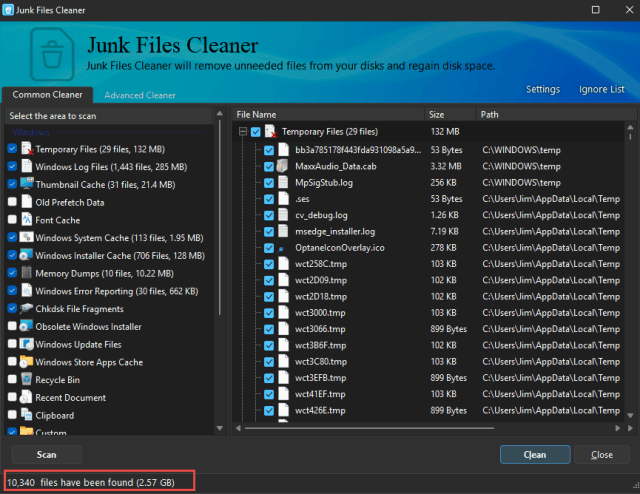This screenshot has width=640, height=494.
Task: Click the Windows Update Files icon
Action: pyautogui.click(x=27, y=344)
